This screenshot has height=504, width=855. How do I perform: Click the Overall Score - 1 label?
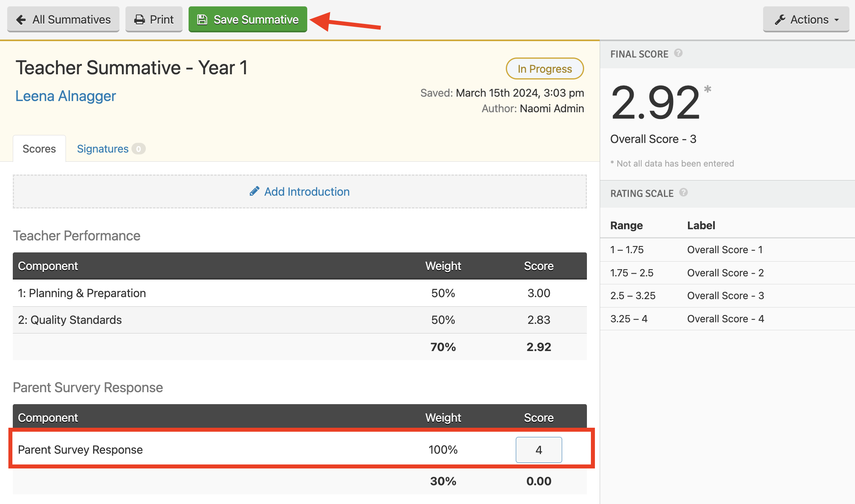tap(725, 250)
